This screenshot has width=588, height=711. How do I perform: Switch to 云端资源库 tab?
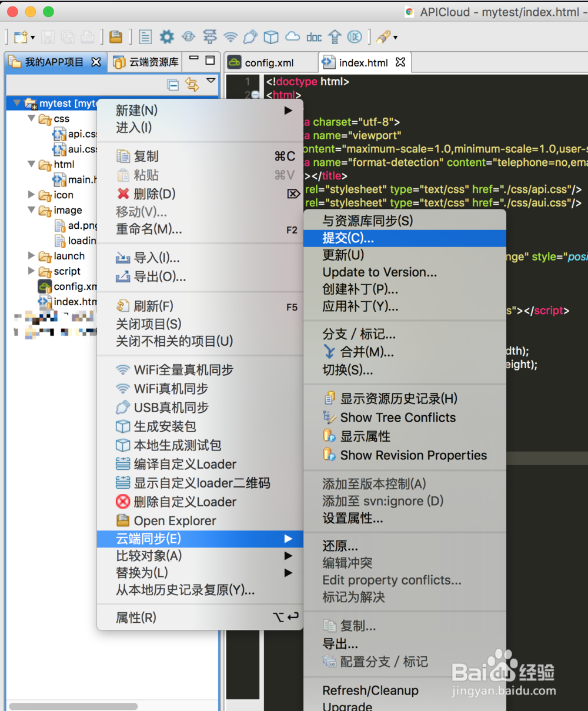(x=146, y=62)
